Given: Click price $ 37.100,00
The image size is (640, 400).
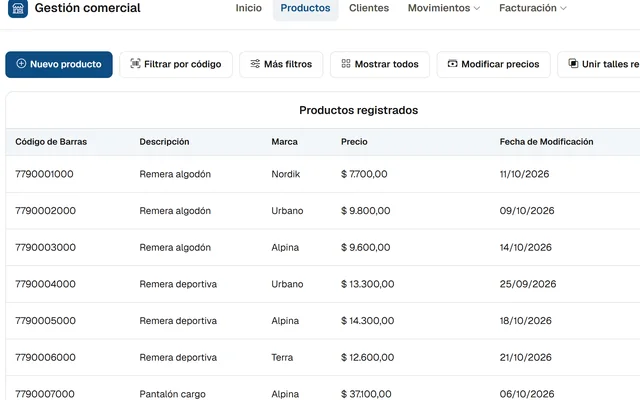Looking at the screenshot, I should 366,394.
